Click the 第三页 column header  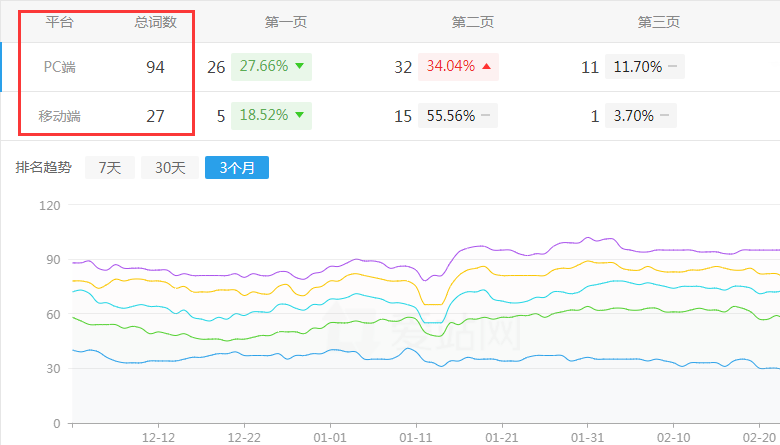pos(658,21)
